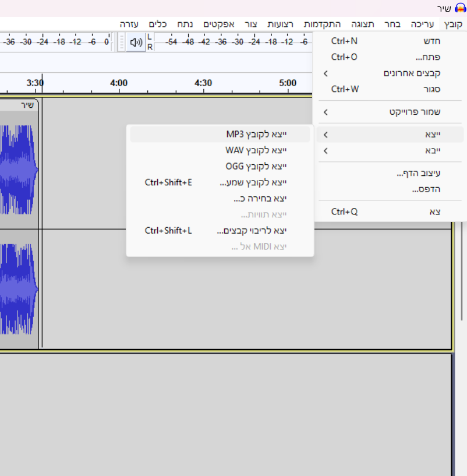Click the Audacity app icon in title bar
Image resolution: width=467 pixels, height=476 pixels.
pos(460,8)
